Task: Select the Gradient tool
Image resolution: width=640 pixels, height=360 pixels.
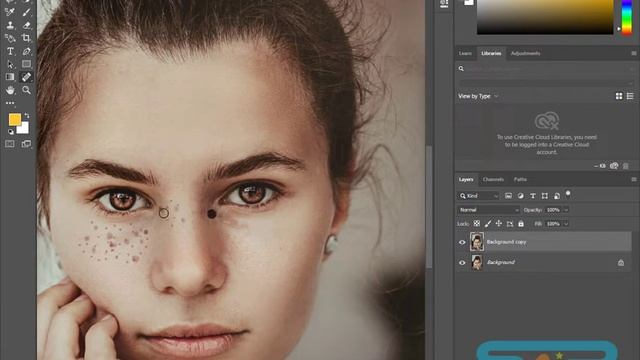Action: point(10,77)
